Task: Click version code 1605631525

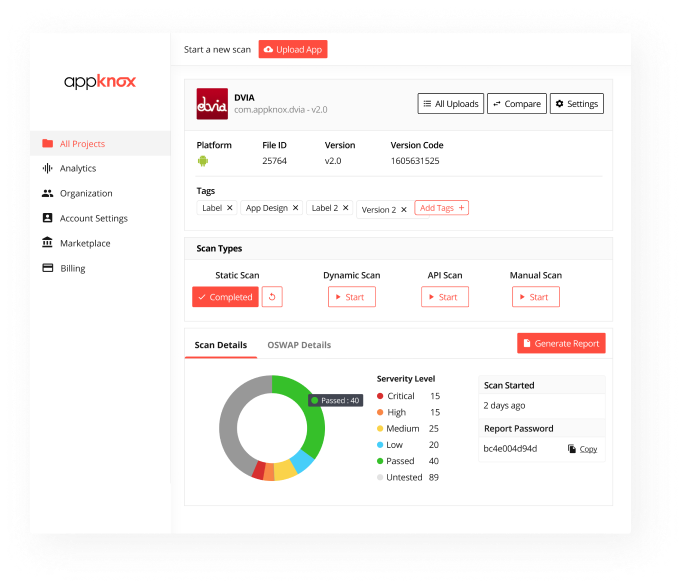Action: (415, 161)
